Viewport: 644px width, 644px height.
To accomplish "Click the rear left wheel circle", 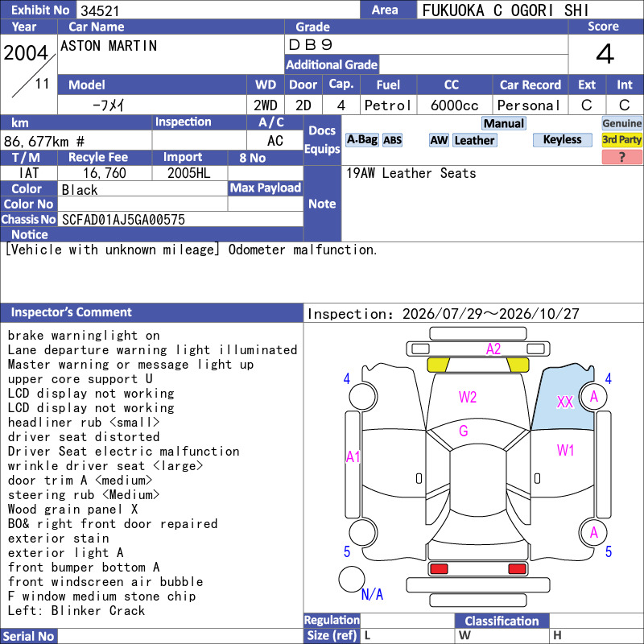I will point(363,533).
